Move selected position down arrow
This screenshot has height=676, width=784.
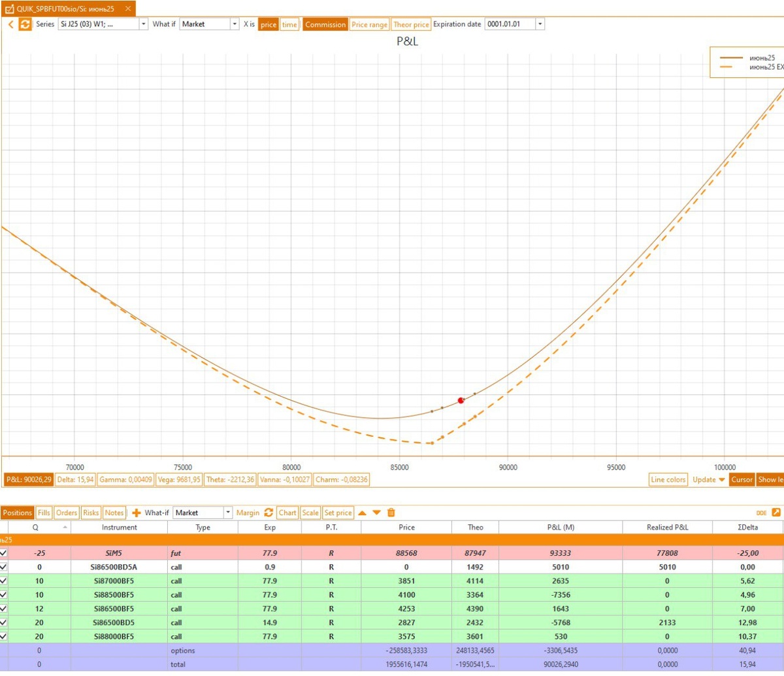click(x=376, y=513)
